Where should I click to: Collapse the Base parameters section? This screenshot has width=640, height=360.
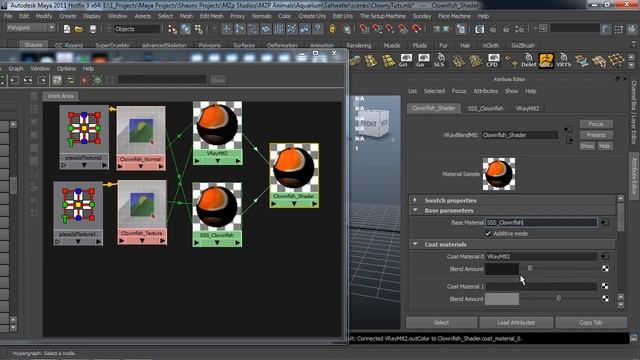tap(415, 210)
